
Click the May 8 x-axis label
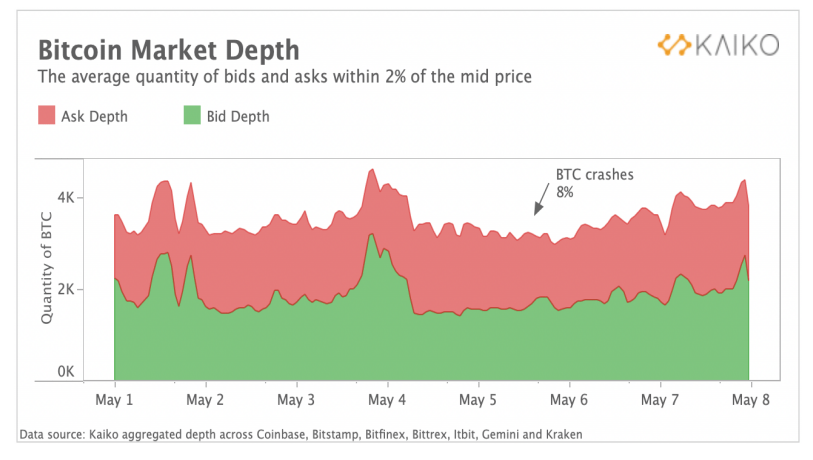(x=751, y=400)
